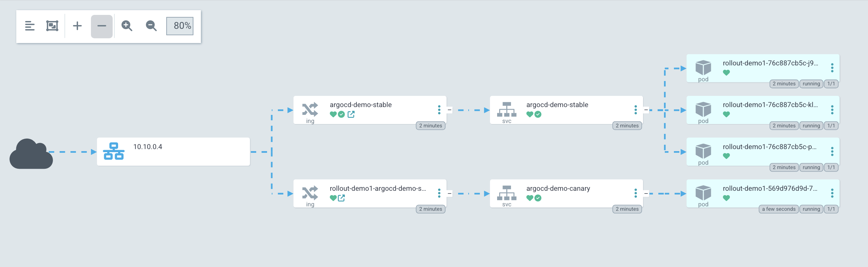Image resolution: width=868 pixels, height=267 pixels.
Task: Open kebab menu of argocd-demo-stable ingress
Action: 439,110
